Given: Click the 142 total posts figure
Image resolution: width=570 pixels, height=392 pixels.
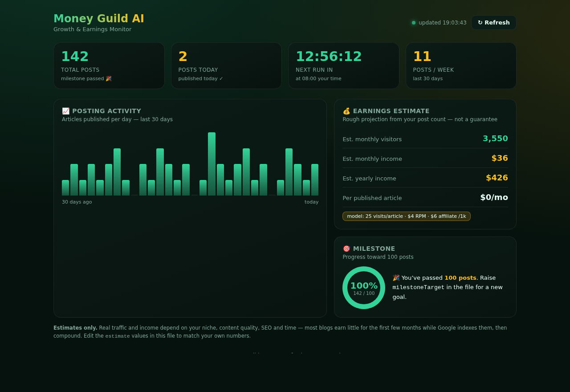Looking at the screenshot, I should (x=75, y=57).
